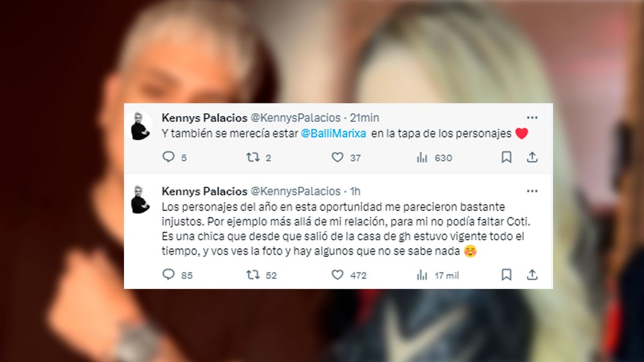This screenshot has height=362, width=644.
Task: Open Kennys Palacios name on first tweet
Action: tap(204, 117)
